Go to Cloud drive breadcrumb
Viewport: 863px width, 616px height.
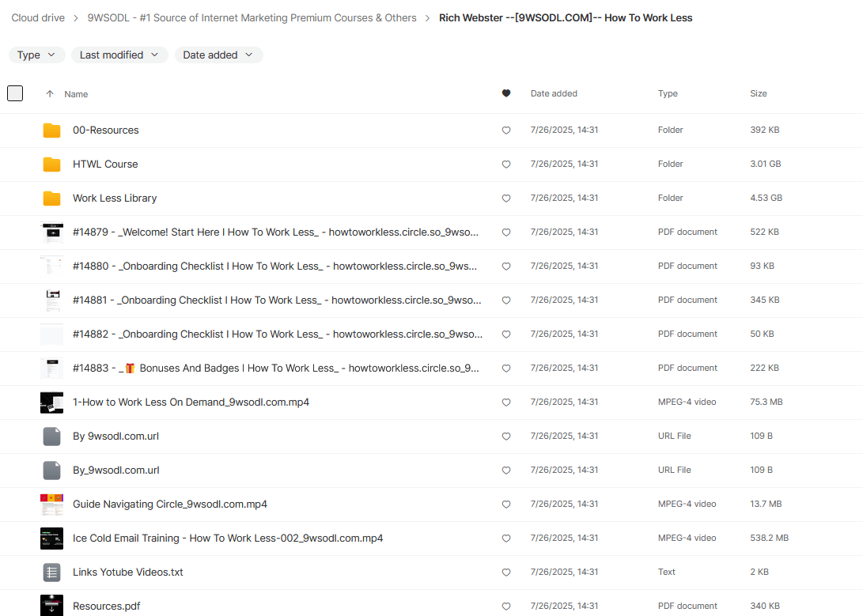38,17
